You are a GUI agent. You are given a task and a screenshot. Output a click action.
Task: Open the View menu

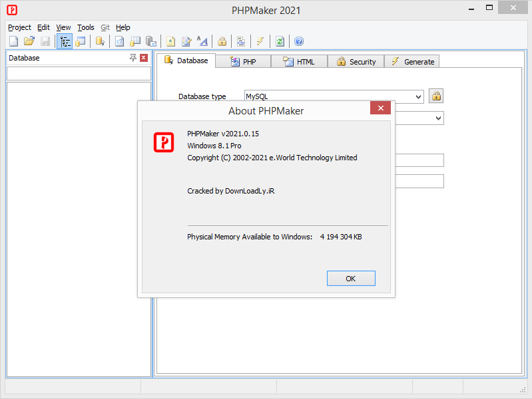click(x=63, y=27)
